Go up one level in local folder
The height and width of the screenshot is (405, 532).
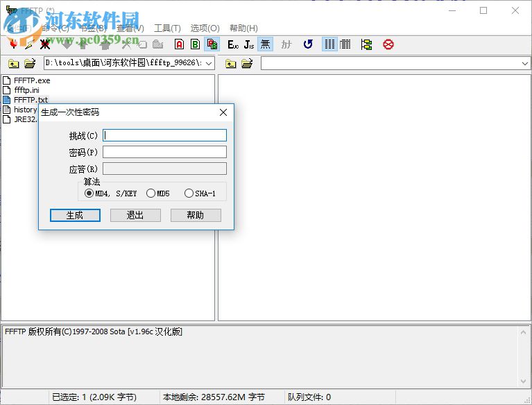(14, 63)
